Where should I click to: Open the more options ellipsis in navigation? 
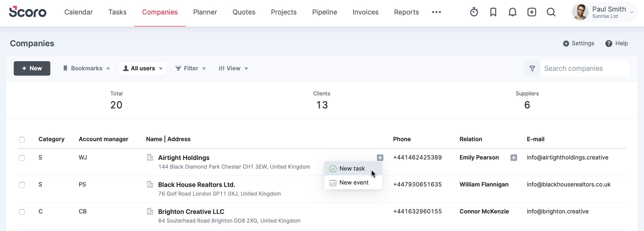(x=436, y=12)
